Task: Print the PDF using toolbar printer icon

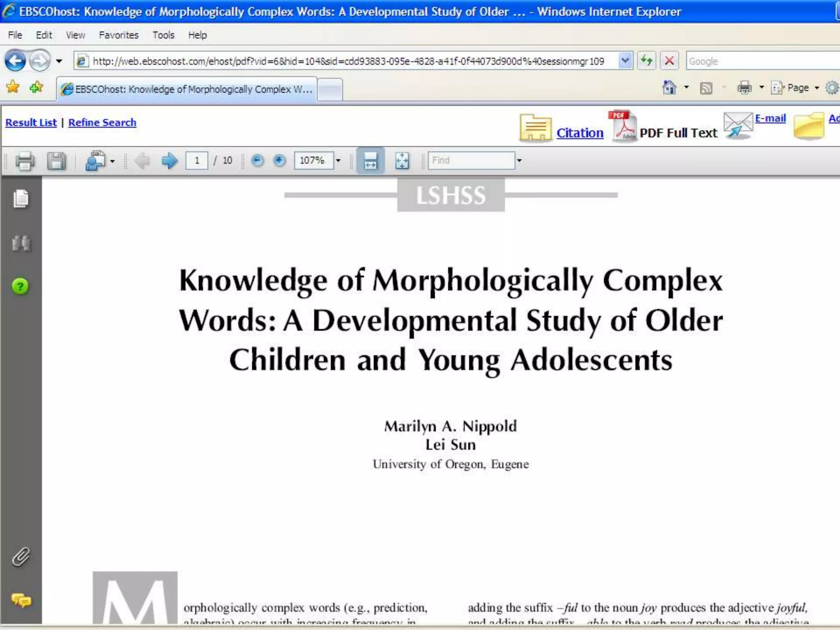Action: [x=25, y=161]
